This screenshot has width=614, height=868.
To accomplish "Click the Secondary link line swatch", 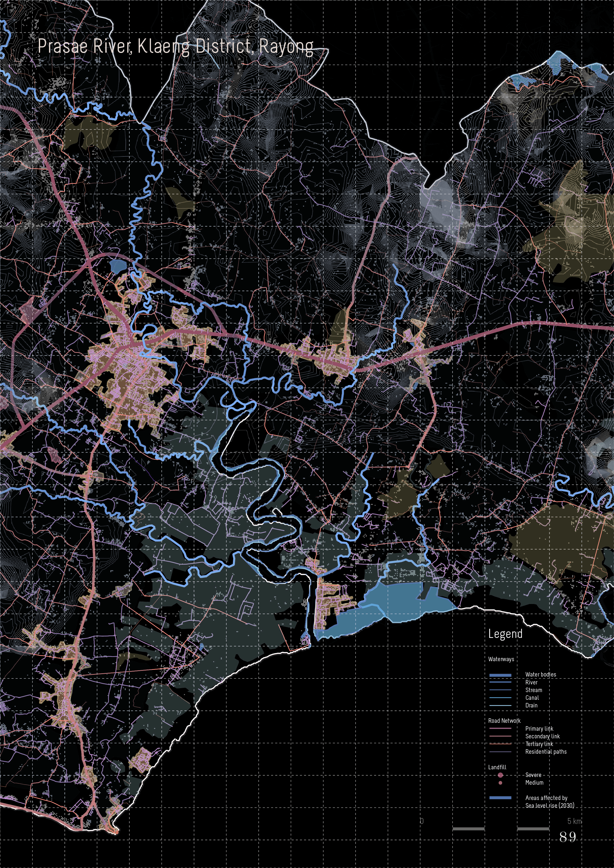I will coord(500,736).
